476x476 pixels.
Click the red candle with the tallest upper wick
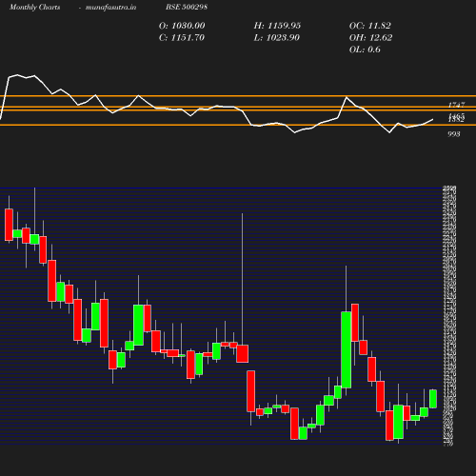click(x=243, y=353)
